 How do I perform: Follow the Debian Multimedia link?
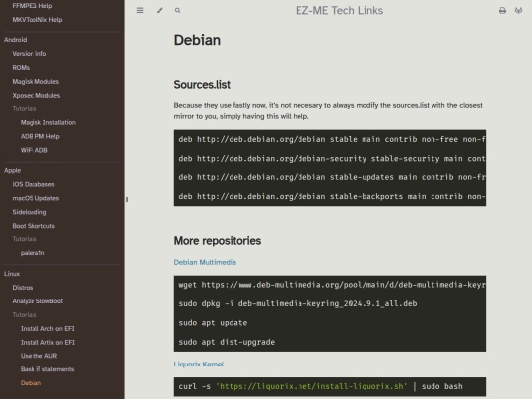tap(205, 262)
